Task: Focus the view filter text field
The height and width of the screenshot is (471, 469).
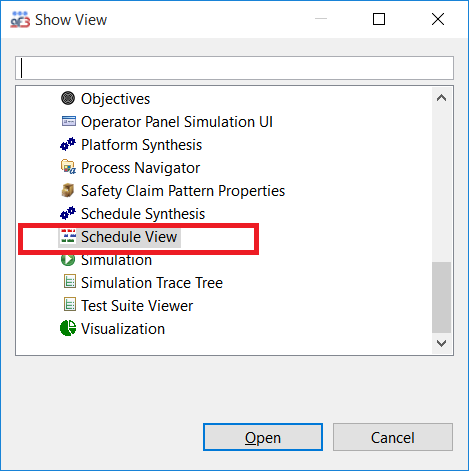Action: (234, 68)
